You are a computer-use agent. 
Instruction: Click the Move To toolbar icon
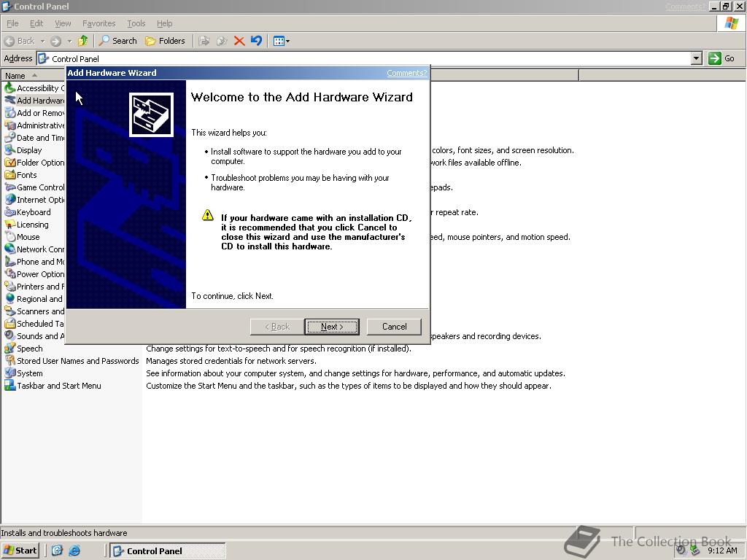pyautogui.click(x=204, y=41)
